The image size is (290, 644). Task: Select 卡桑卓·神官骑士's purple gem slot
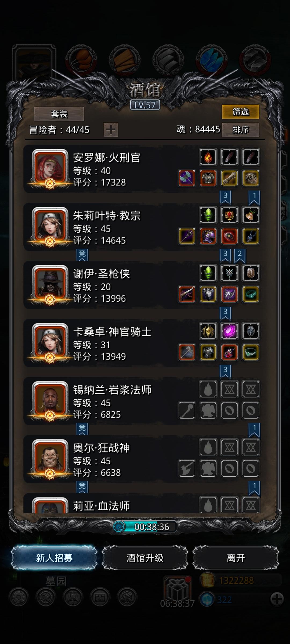229,331
